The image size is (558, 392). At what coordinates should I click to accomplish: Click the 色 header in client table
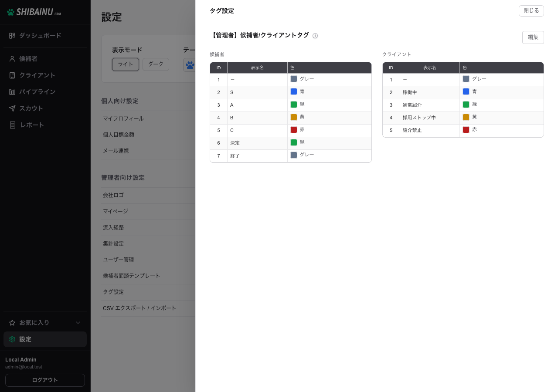pyautogui.click(x=501, y=68)
